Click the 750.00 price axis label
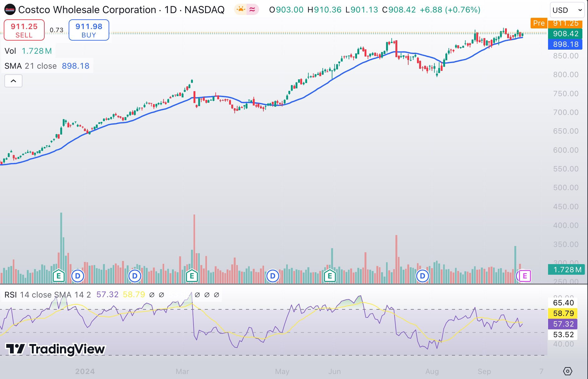This screenshot has height=379, width=588. (566, 94)
